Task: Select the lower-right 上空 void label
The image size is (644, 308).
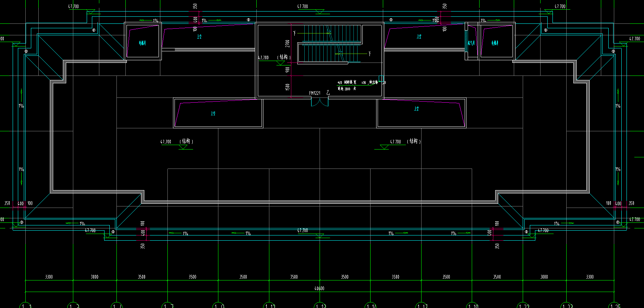Action: (416, 109)
